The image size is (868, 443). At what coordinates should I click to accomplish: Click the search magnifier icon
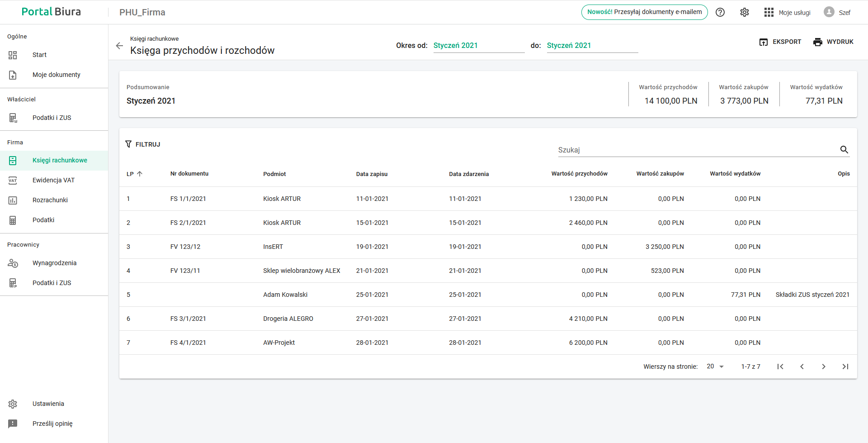(x=844, y=150)
